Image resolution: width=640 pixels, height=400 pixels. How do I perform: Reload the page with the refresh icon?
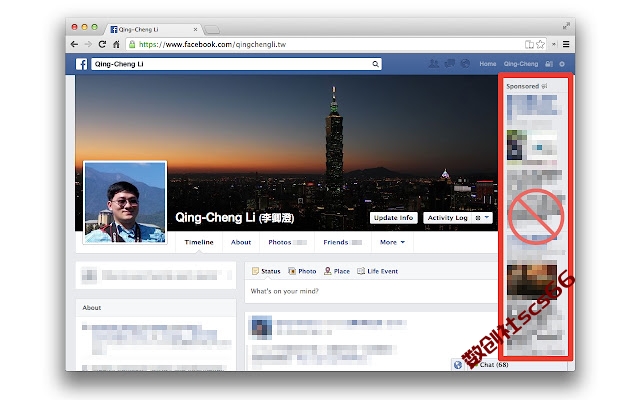point(102,44)
